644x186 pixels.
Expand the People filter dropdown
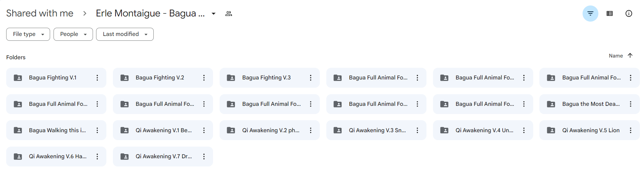73,34
